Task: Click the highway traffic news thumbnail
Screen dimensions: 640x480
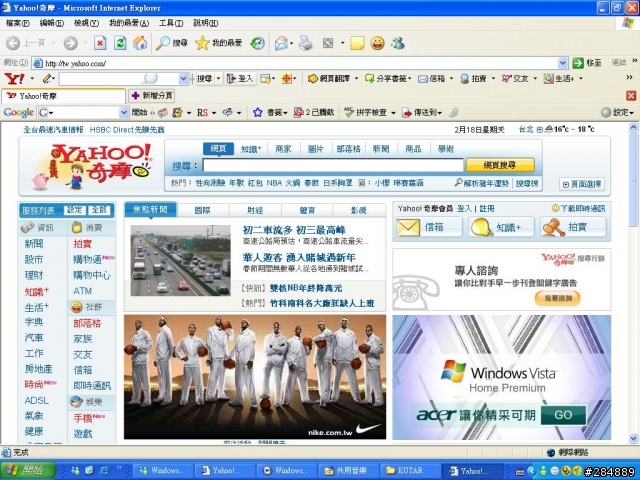Action: pos(180,260)
